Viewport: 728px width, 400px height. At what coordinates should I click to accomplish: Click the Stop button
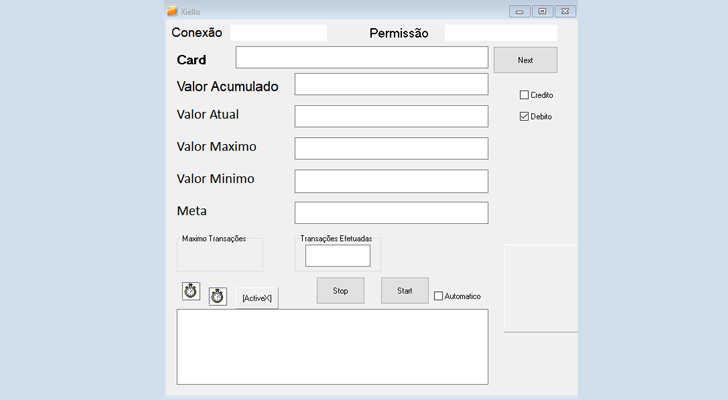pyautogui.click(x=340, y=290)
